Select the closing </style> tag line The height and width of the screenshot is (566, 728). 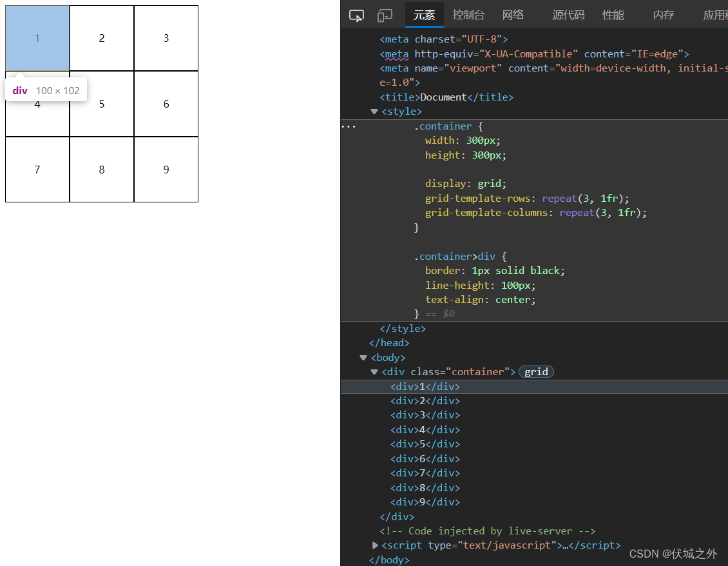[x=403, y=329]
